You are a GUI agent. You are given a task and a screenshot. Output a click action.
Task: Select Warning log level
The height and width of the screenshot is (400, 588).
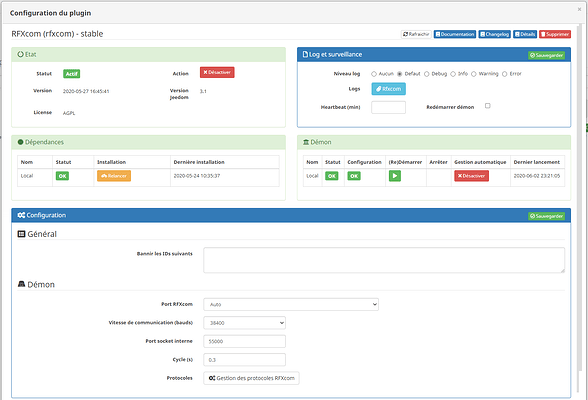(474, 74)
